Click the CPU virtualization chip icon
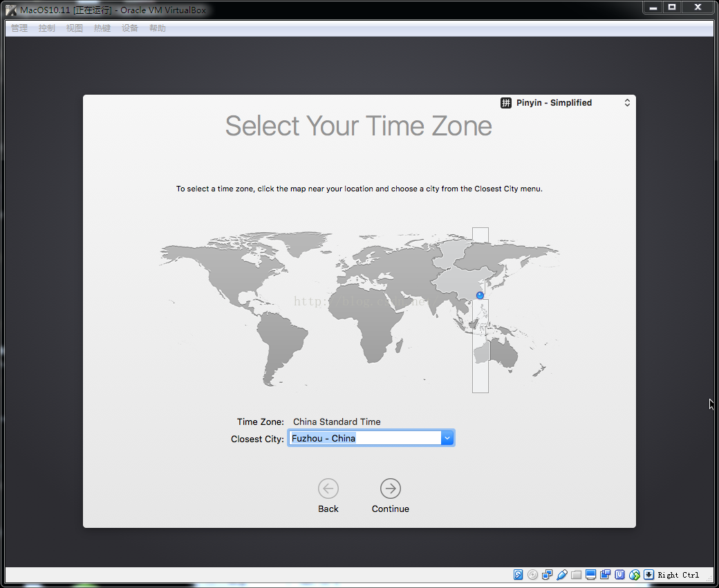This screenshot has width=719, height=588. coord(619,575)
